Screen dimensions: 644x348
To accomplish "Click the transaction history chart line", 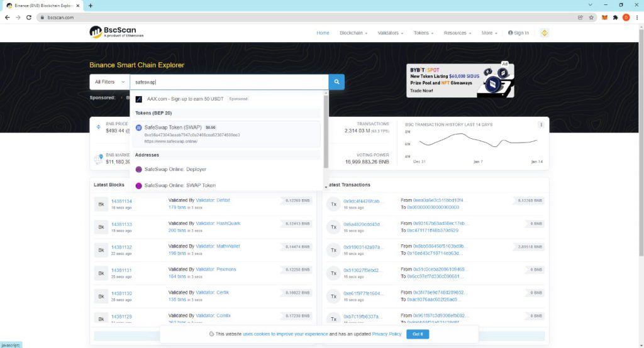I will click(x=478, y=140).
